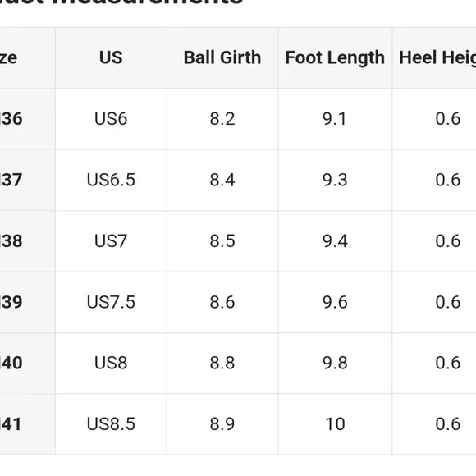Click the 9.1 foot length value
The height and width of the screenshot is (476, 476).
tap(334, 118)
